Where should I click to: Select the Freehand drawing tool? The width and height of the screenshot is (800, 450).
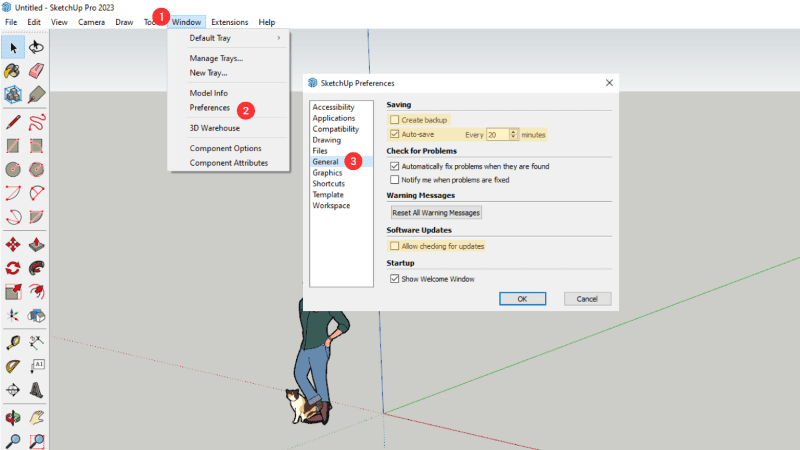pyautogui.click(x=37, y=121)
